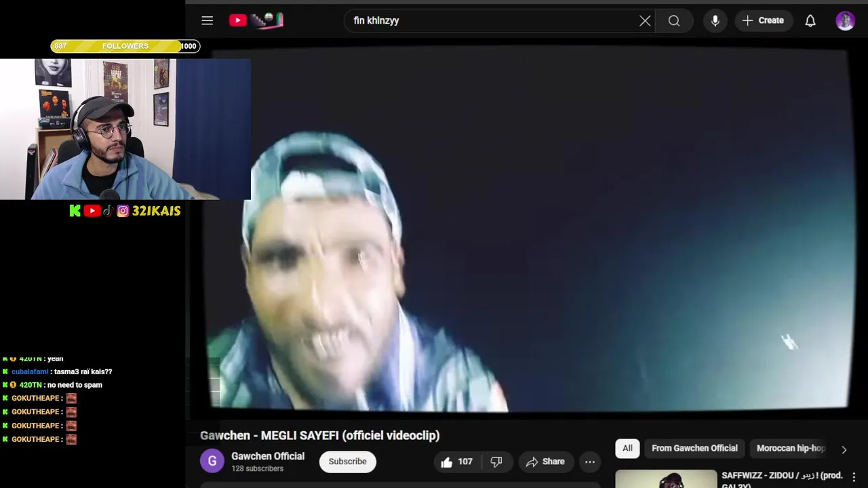The width and height of the screenshot is (868, 488).
Task: Open more actions three-dot menu
Action: pos(590,462)
